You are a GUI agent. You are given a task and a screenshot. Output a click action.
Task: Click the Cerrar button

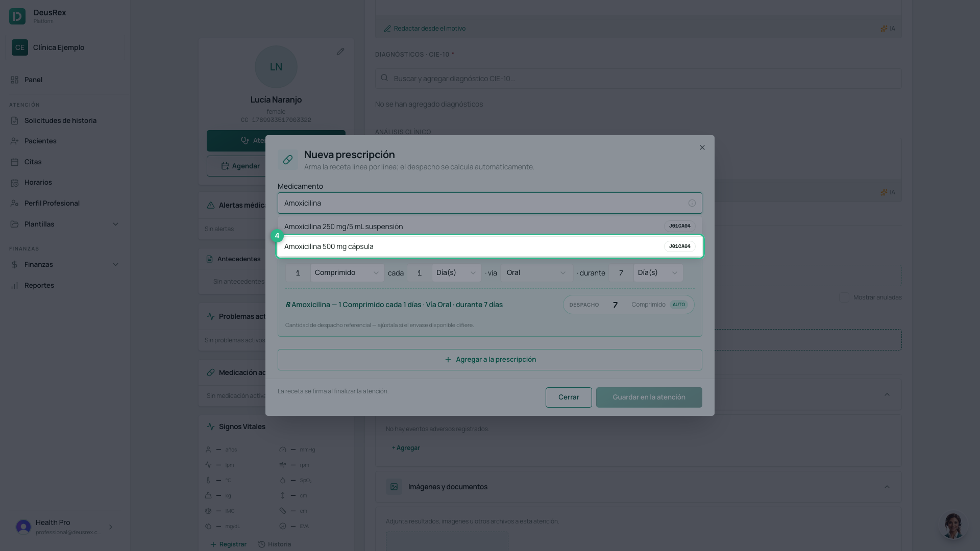point(569,397)
